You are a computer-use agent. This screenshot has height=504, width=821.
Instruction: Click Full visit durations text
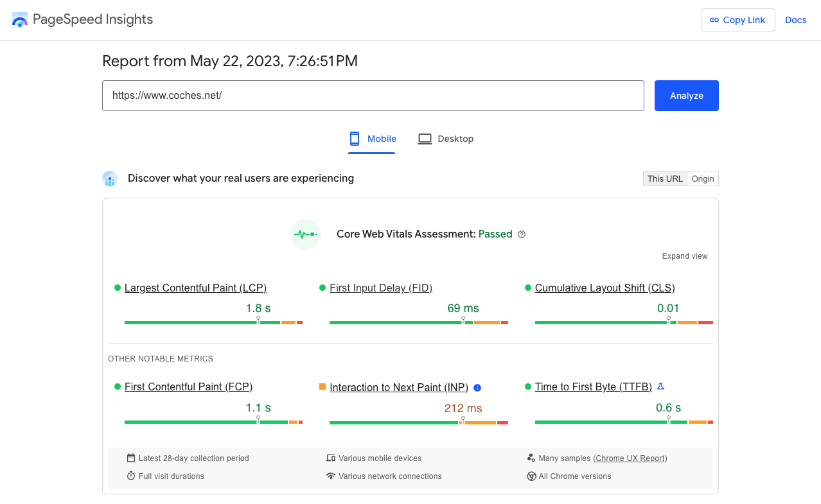172,476
